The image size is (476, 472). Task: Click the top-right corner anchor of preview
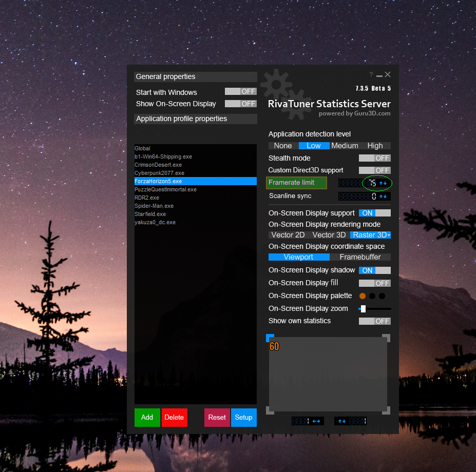pos(386,338)
